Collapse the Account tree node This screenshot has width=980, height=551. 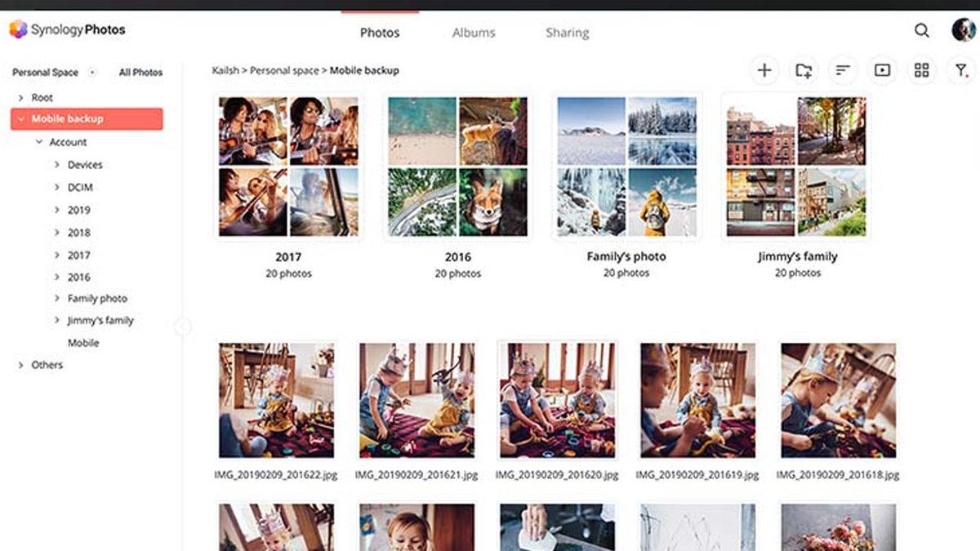[x=39, y=142]
